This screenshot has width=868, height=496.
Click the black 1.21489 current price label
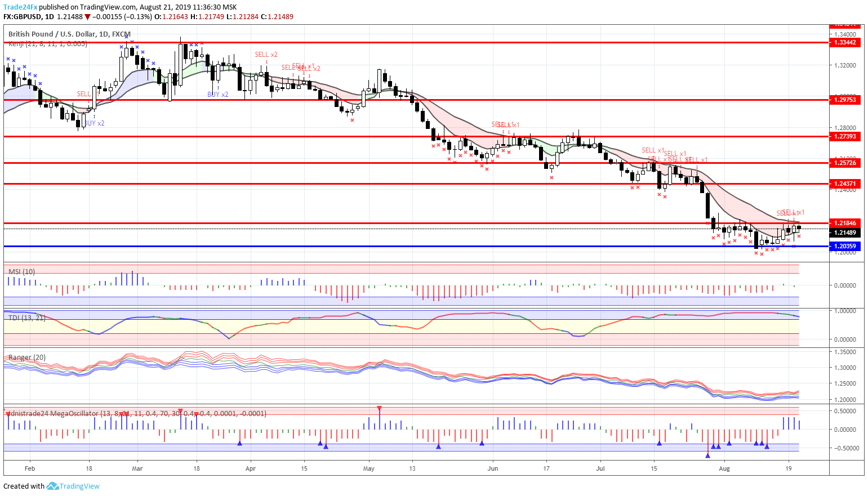(845, 233)
